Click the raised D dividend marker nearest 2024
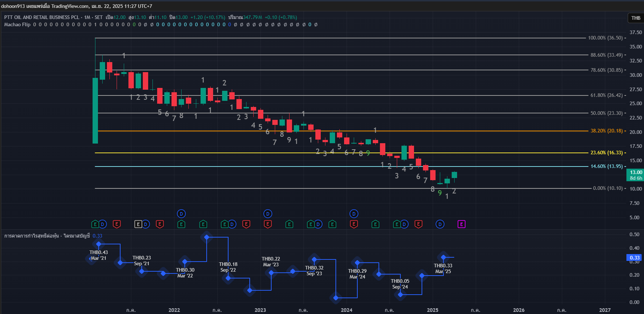Viewport: 644px width, 314px height. [x=354, y=214]
